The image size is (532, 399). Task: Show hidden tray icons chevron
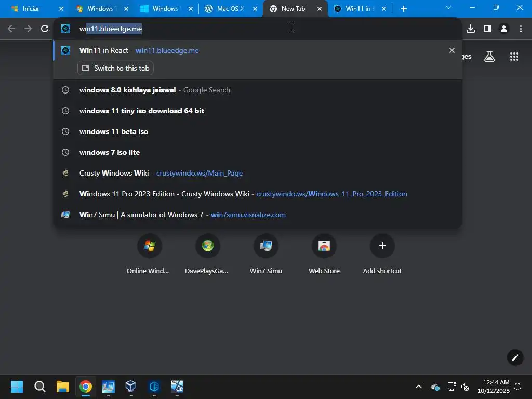[419, 387]
